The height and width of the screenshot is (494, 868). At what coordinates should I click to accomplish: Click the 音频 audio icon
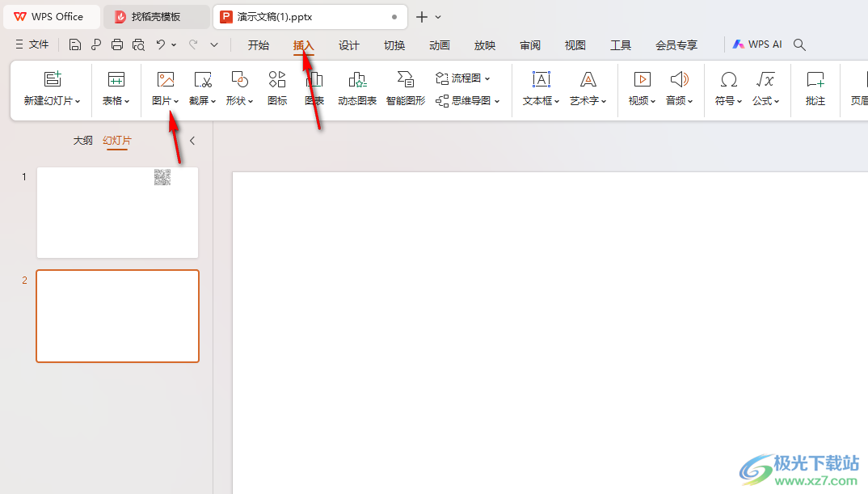[x=679, y=79]
